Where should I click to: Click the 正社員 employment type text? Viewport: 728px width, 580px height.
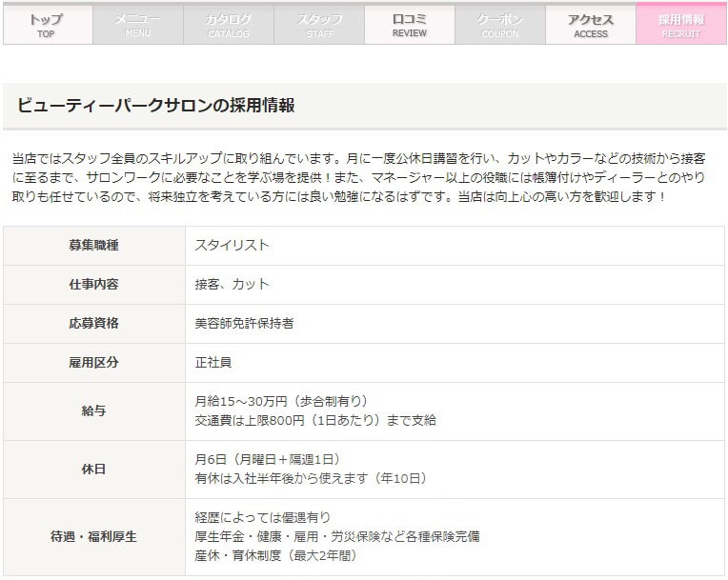pyautogui.click(x=213, y=363)
